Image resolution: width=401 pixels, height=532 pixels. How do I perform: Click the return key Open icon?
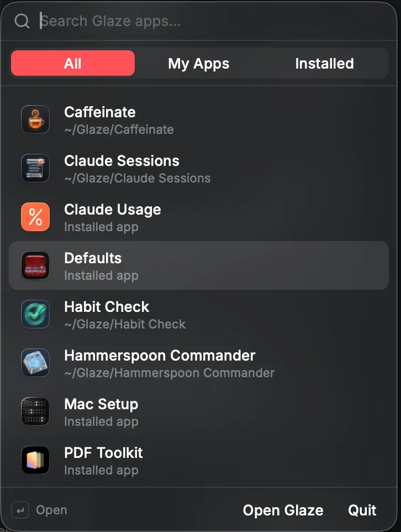click(20, 510)
